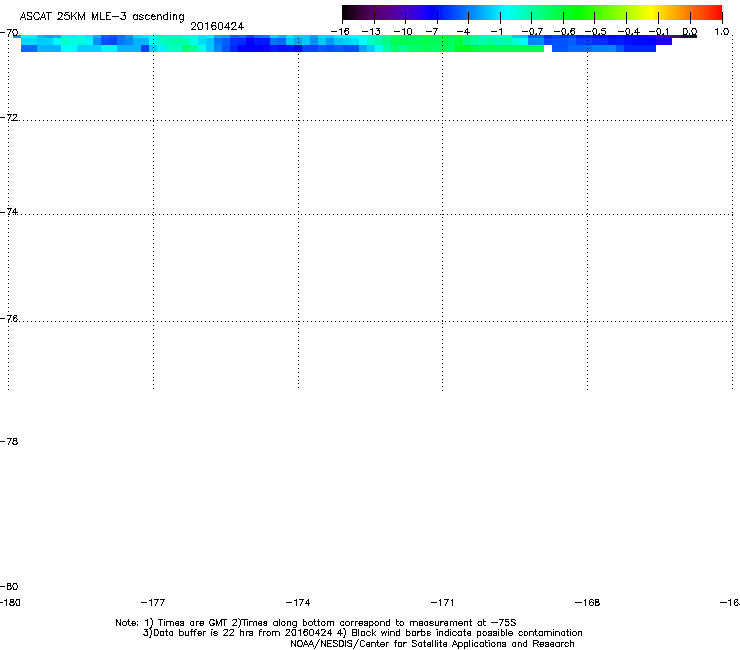Click the '-16' label on the color scale
The height and width of the screenshot is (650, 740).
coord(340,32)
